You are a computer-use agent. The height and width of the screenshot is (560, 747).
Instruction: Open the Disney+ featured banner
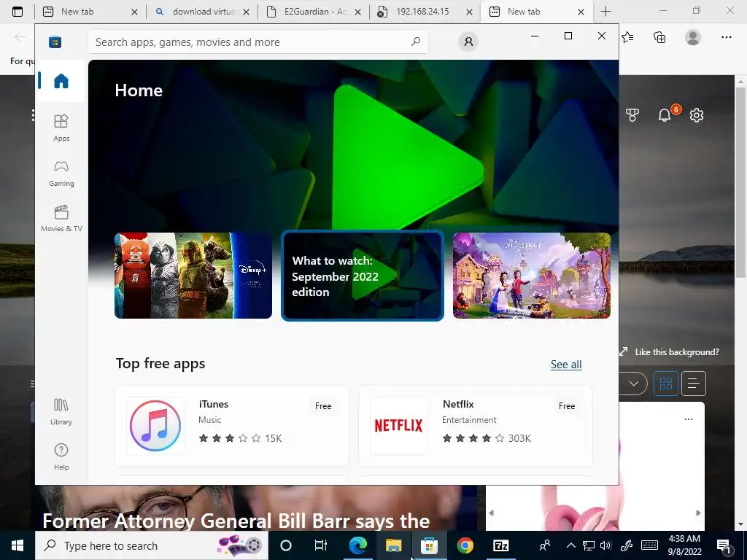point(193,275)
